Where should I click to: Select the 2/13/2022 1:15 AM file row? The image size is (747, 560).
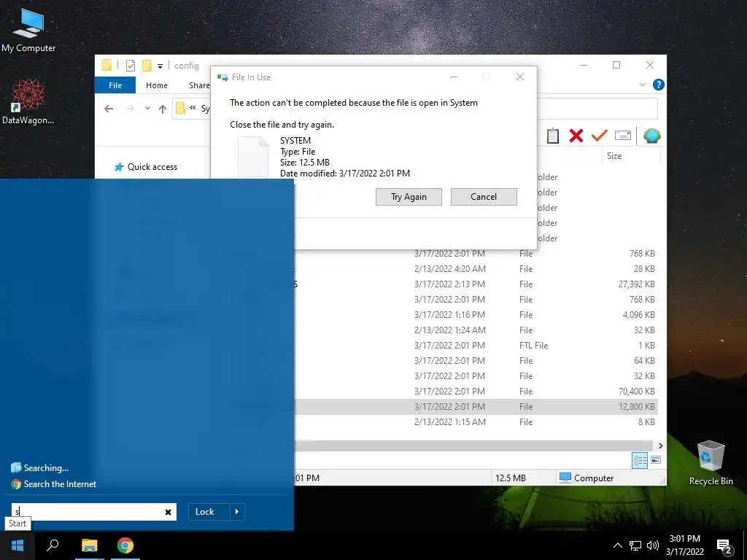(x=474, y=422)
